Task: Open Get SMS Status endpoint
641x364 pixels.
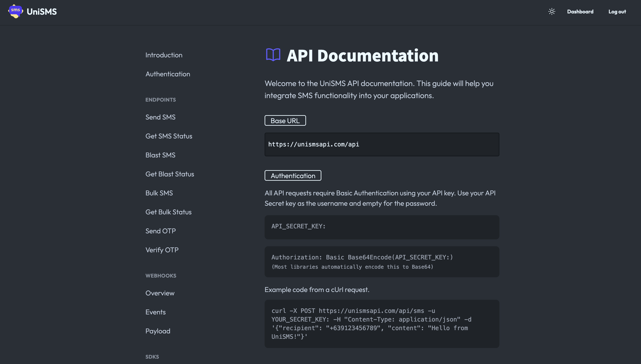Action: 169,136
